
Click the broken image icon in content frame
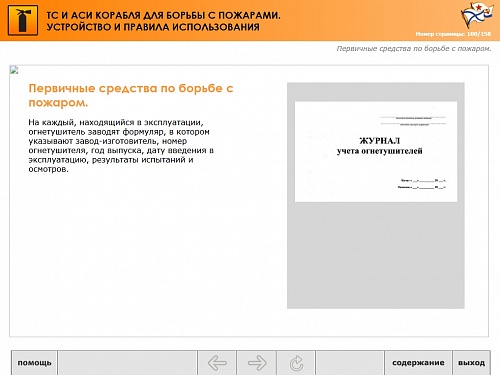point(14,70)
